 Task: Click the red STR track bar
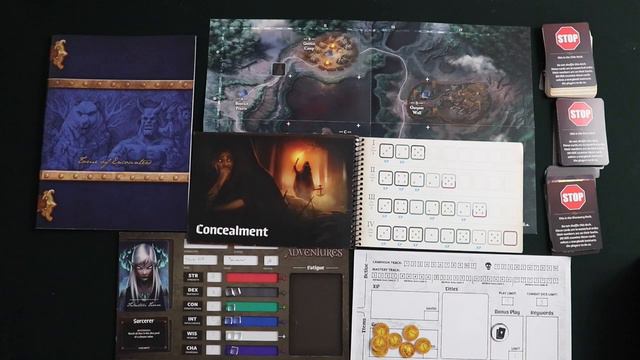pos(252,278)
